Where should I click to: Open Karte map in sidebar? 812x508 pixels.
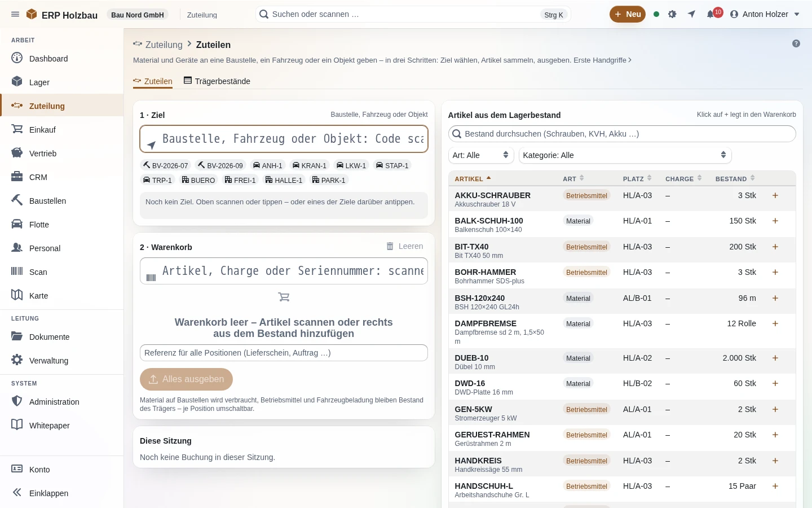click(62, 295)
